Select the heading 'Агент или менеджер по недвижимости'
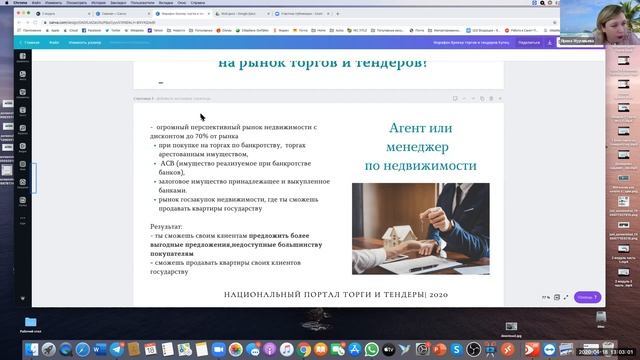 420,147
